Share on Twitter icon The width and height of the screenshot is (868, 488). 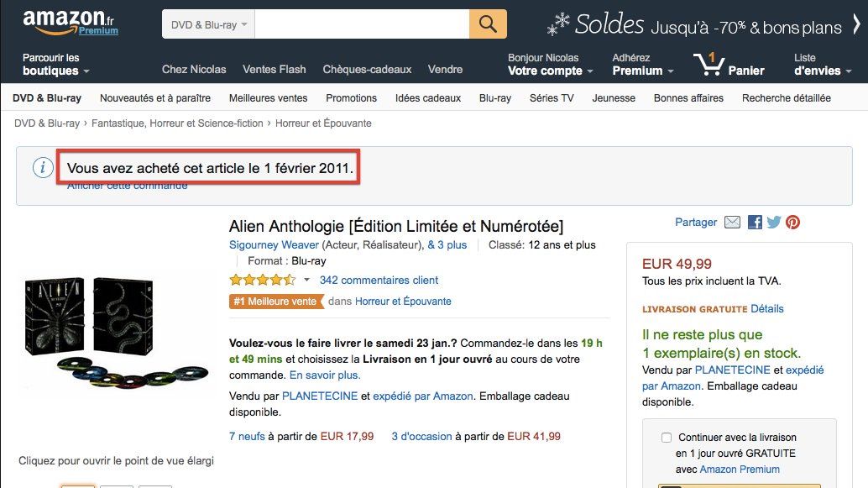pos(773,223)
